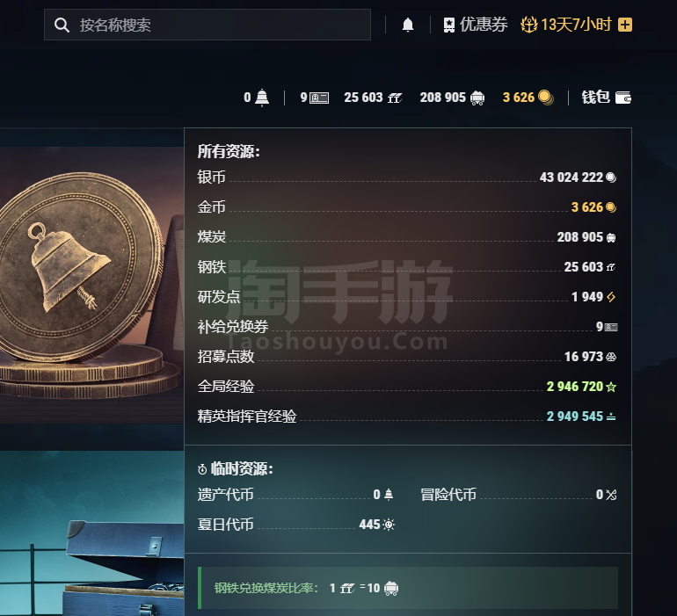Select the 银币 silver credits row
This screenshot has width=677, height=616.
coord(407,177)
